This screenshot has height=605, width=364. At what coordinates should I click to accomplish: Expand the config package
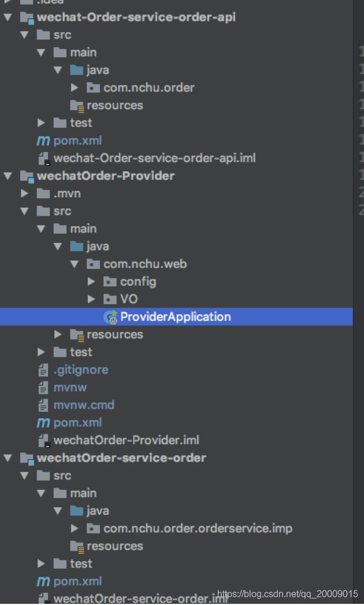(91, 282)
